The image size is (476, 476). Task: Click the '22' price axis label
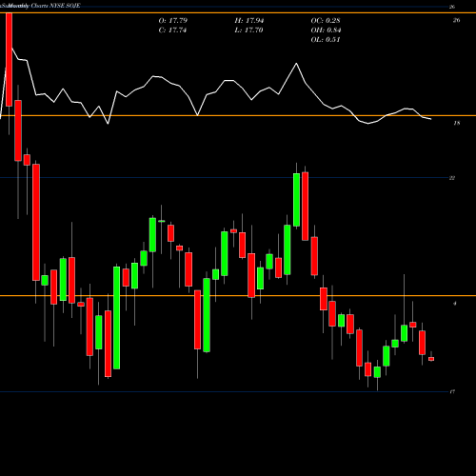[x=452, y=178]
